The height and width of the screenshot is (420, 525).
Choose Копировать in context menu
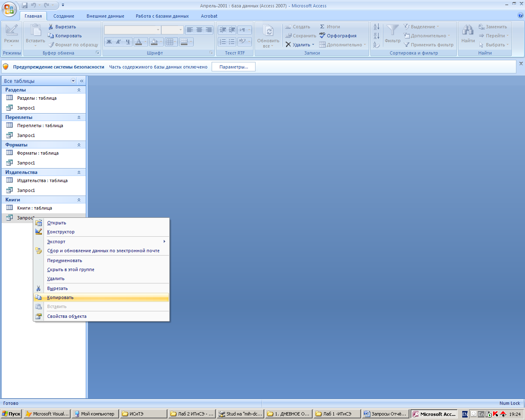[x=101, y=297]
